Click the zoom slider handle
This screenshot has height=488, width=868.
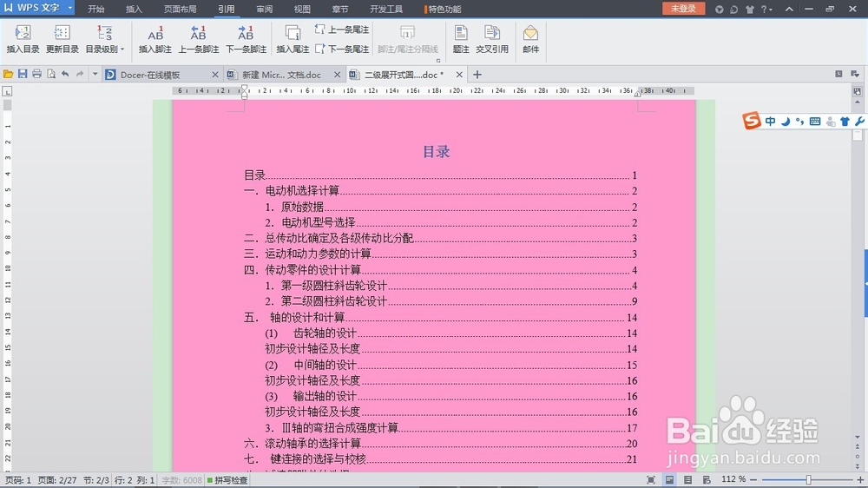point(808,479)
